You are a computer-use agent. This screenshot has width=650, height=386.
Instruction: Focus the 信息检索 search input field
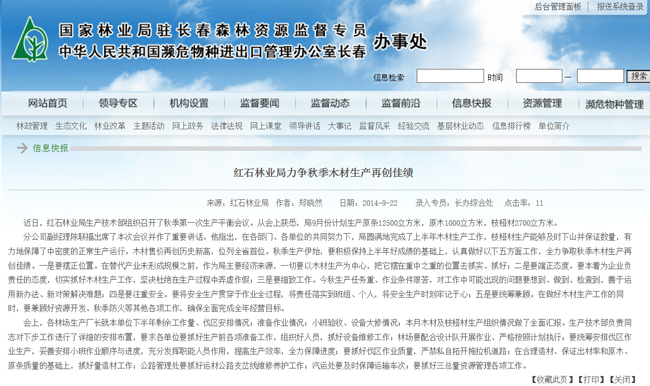[x=450, y=76]
